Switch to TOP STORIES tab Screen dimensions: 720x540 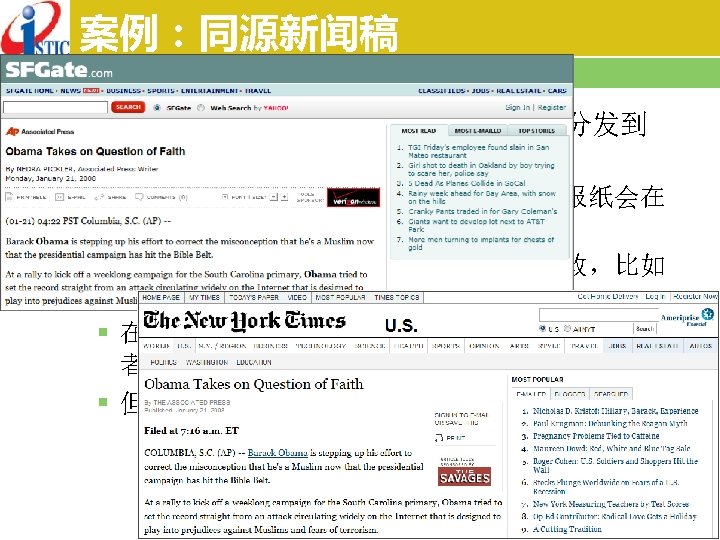point(536,131)
